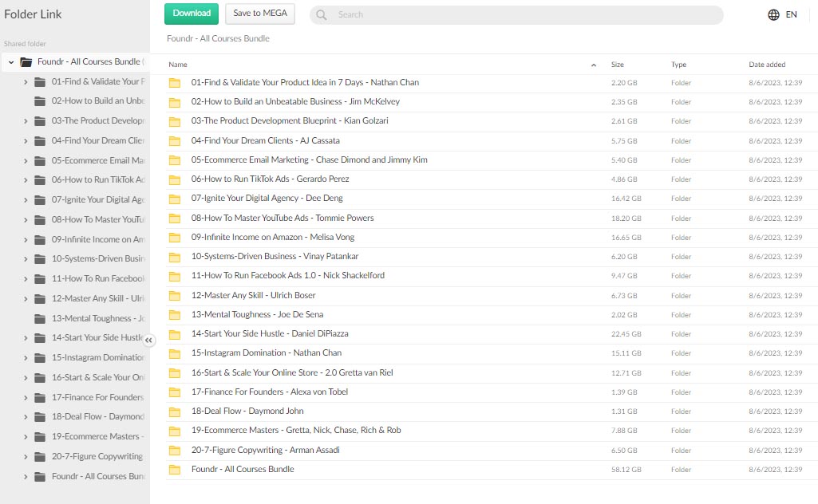This screenshot has width=818, height=504.
Task: Sort files by Size column header
Action: click(617, 65)
